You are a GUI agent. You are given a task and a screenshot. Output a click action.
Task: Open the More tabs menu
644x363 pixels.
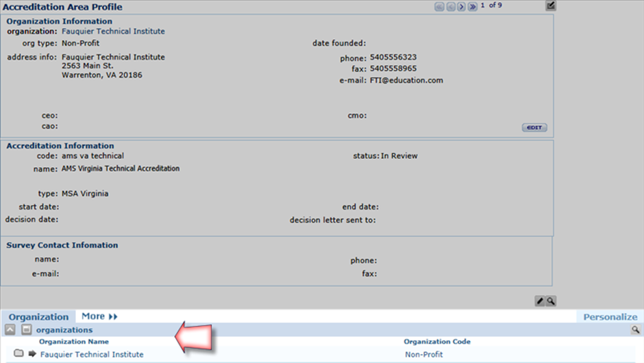pyautogui.click(x=99, y=316)
